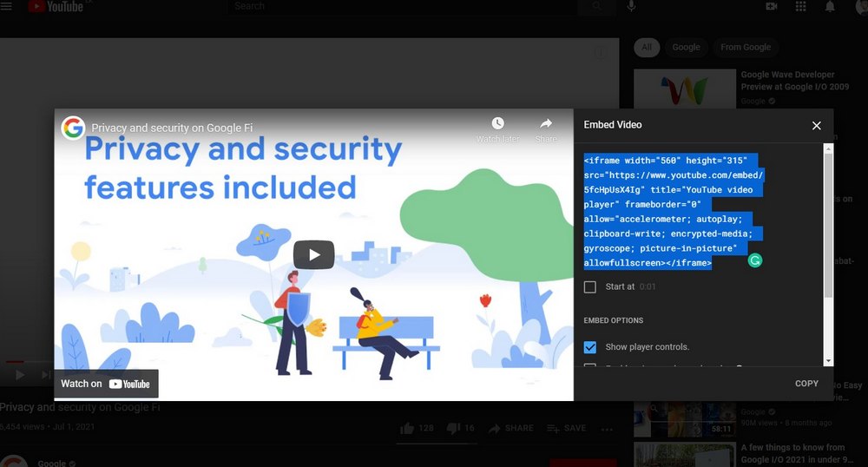Viewport: 868px width, 467px height.
Task: Play the embedded video preview
Action: coord(314,255)
